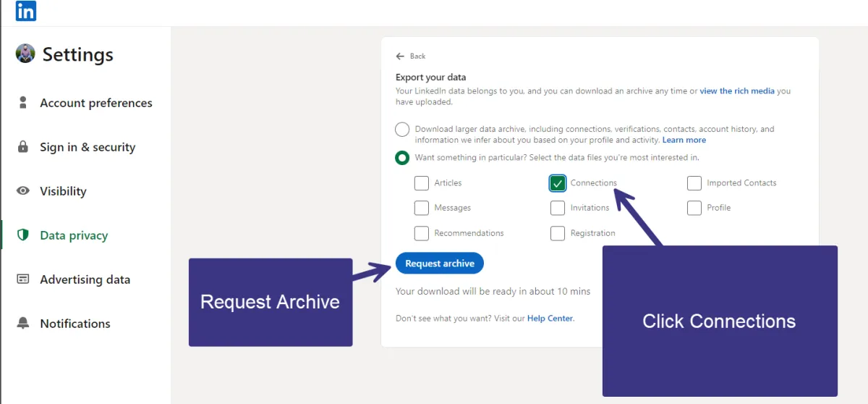The image size is (868, 404).
Task: Open the Help Center link
Action: (x=550, y=319)
